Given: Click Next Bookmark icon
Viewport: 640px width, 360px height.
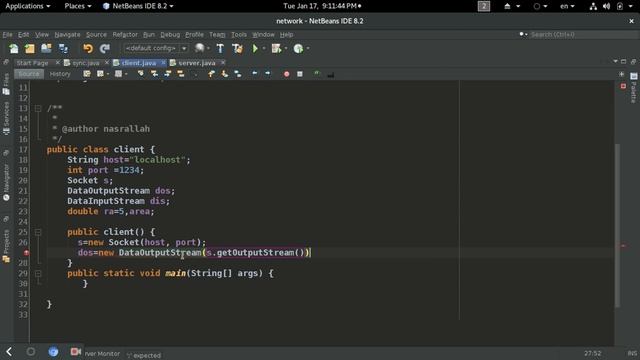Looking at the screenshot, I should 224,74.
